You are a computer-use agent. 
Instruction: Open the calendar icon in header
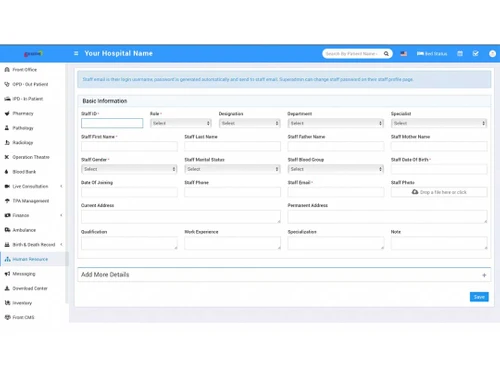pos(460,54)
